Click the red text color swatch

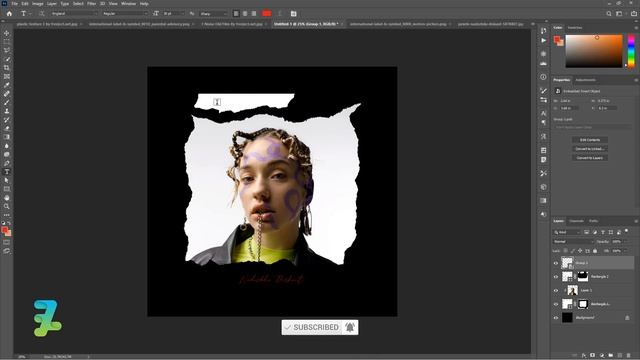(267, 13)
